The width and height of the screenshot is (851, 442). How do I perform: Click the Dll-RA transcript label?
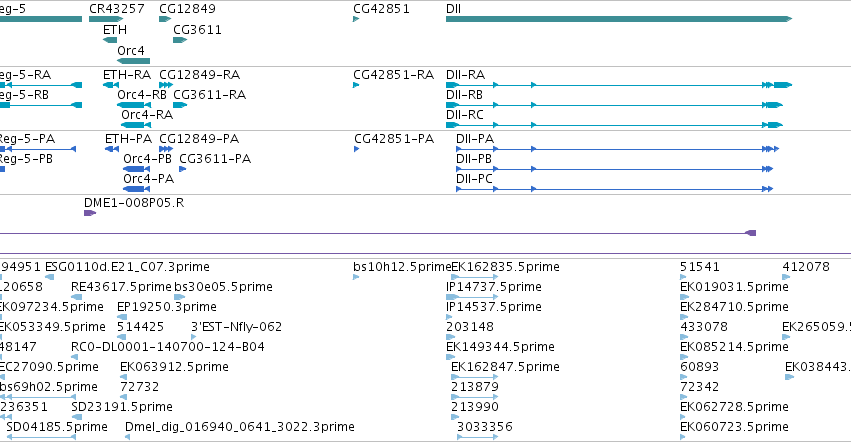coord(466,74)
